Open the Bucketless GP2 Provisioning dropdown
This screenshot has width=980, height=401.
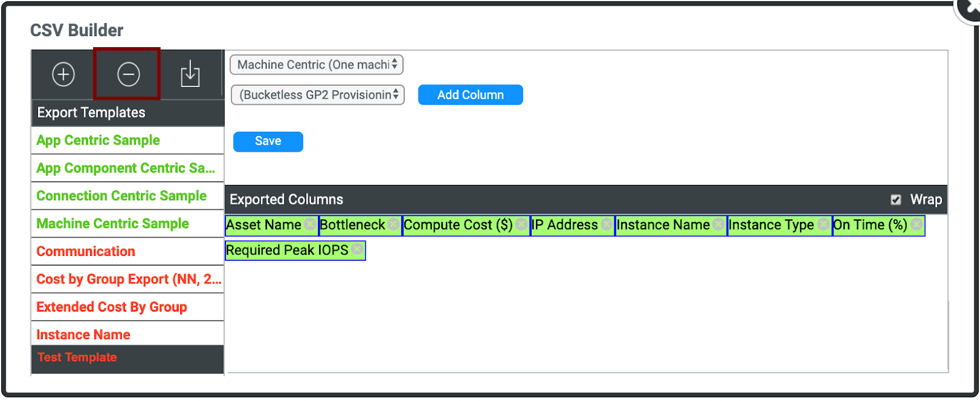coord(317,95)
